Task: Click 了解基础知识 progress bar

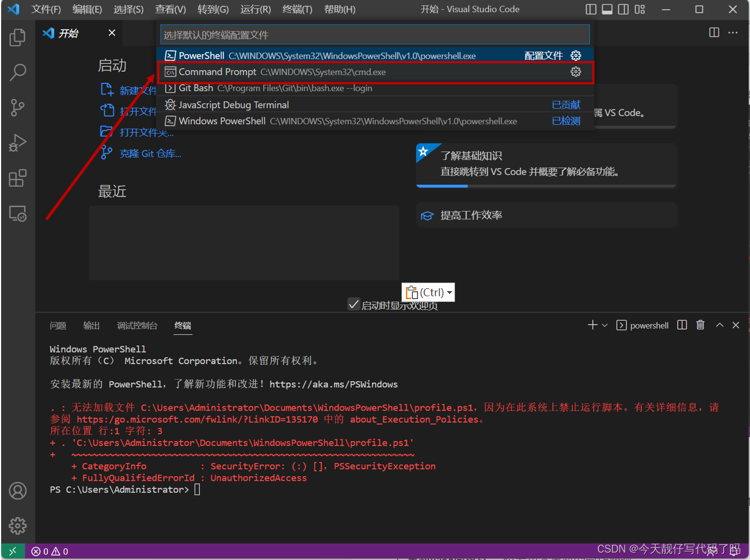Action: pyautogui.click(x=546, y=186)
